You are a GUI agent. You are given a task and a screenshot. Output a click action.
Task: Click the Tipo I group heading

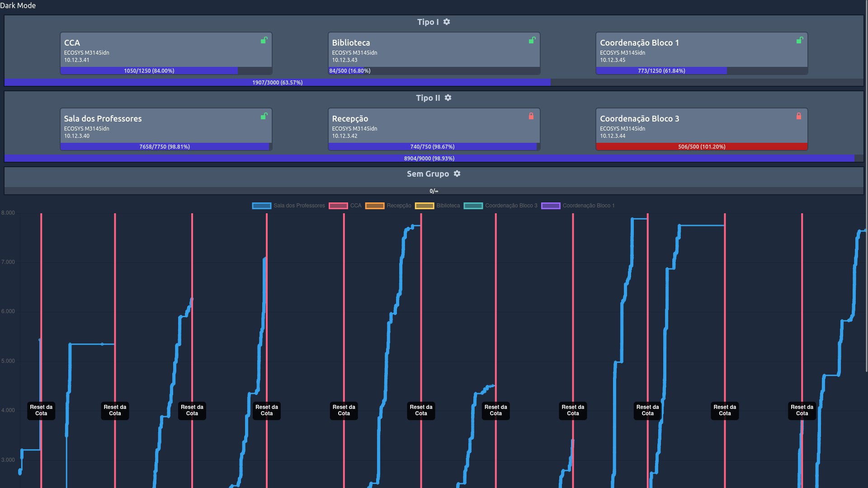click(428, 22)
